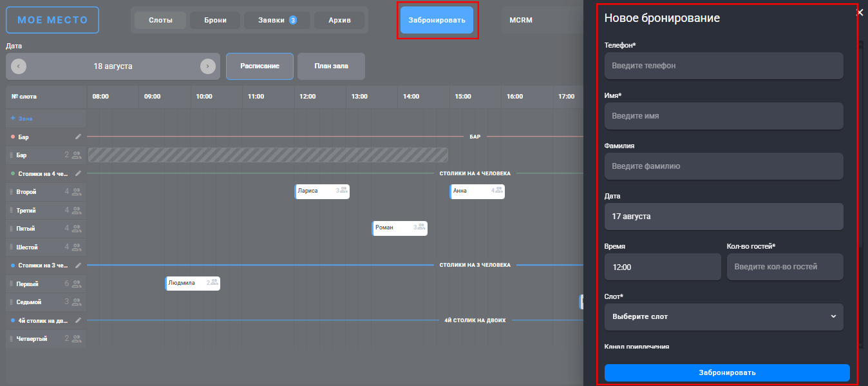Edit the Столики на 3 че… zone pencil
The image size is (868, 386).
coord(79,265)
